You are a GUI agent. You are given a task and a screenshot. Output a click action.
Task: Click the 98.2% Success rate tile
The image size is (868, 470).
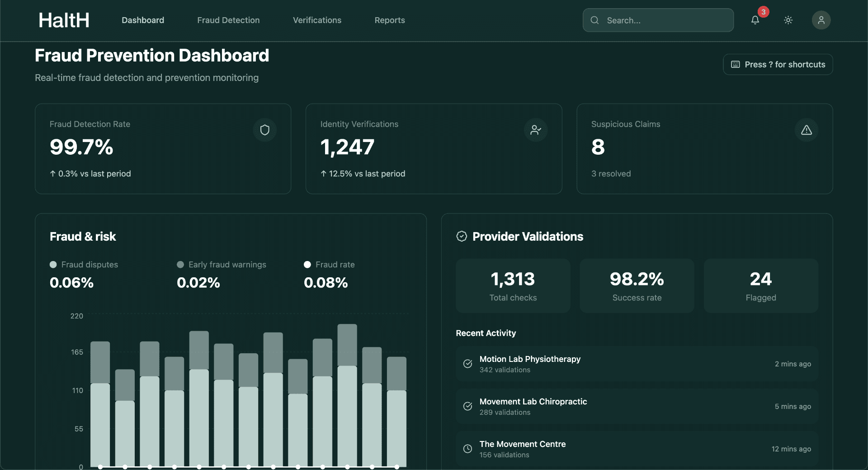pos(637,286)
